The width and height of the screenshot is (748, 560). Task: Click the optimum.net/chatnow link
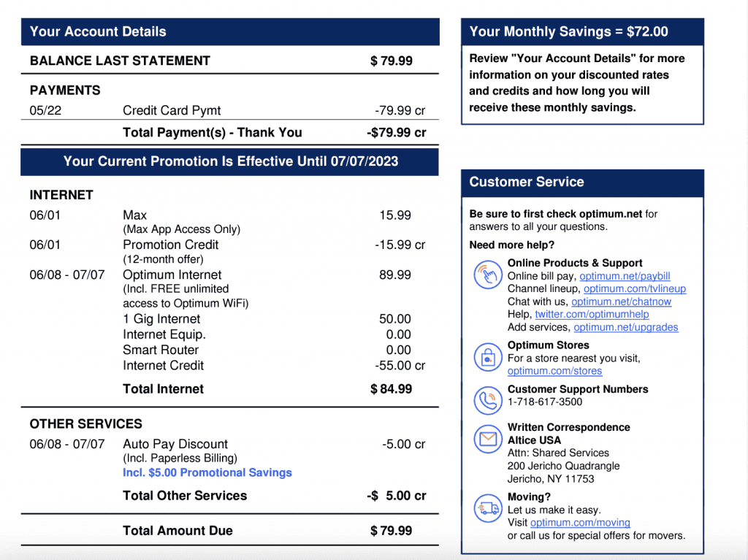click(621, 302)
